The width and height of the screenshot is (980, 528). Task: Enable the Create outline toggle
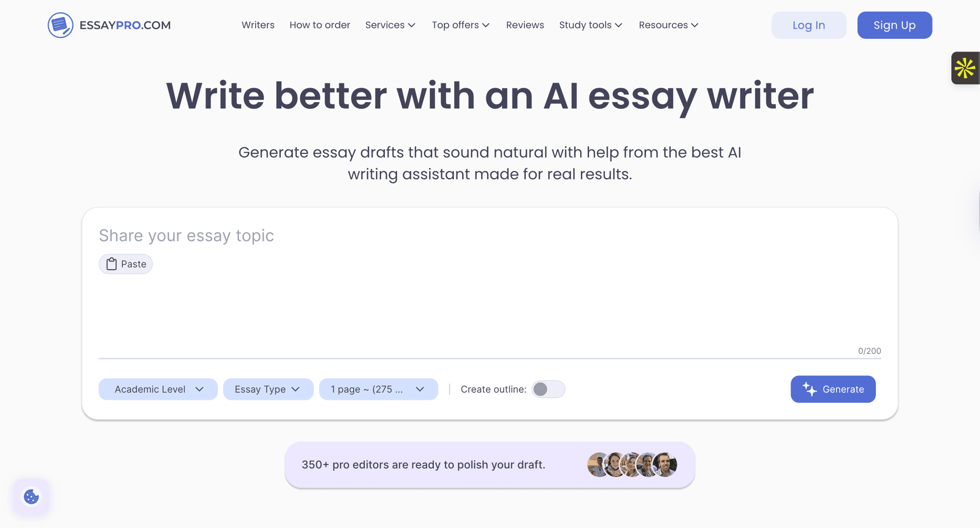click(548, 389)
